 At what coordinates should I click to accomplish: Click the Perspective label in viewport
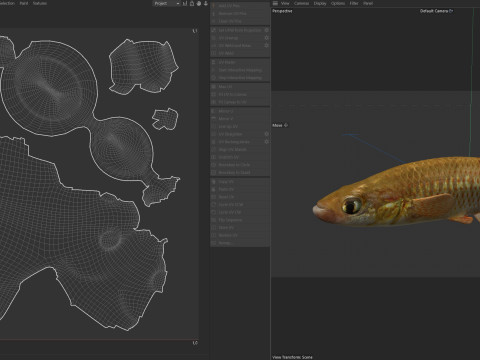(282, 11)
